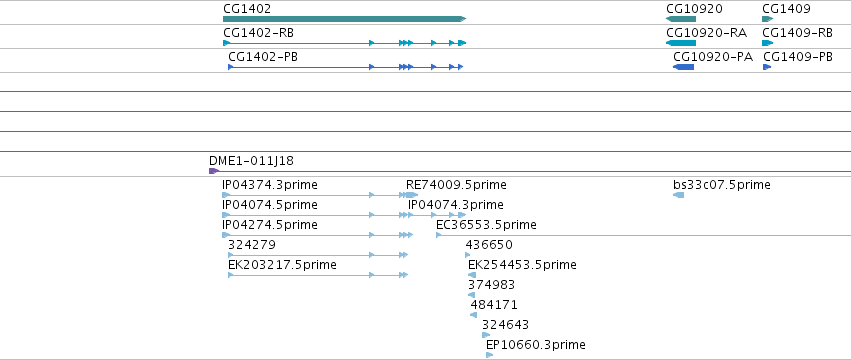Select the 324279 EST feature line

coord(318,255)
